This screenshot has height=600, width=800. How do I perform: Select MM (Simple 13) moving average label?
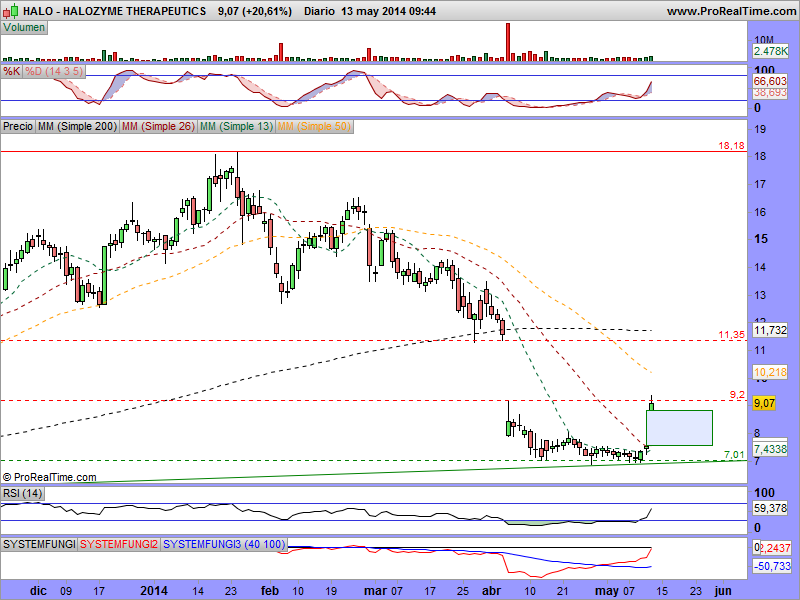(236, 126)
